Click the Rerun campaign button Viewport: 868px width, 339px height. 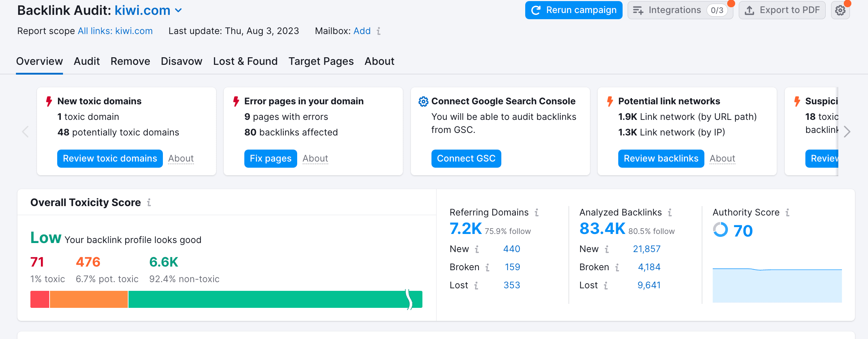pyautogui.click(x=574, y=10)
